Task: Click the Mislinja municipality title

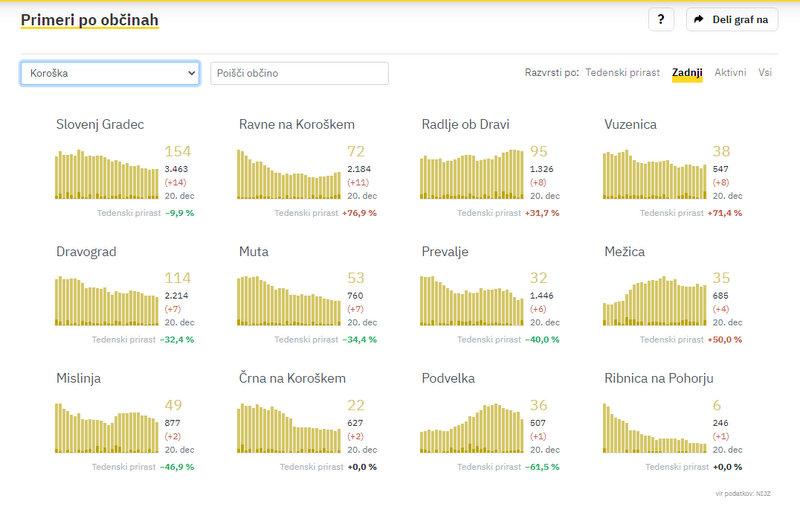Action: pyautogui.click(x=78, y=379)
